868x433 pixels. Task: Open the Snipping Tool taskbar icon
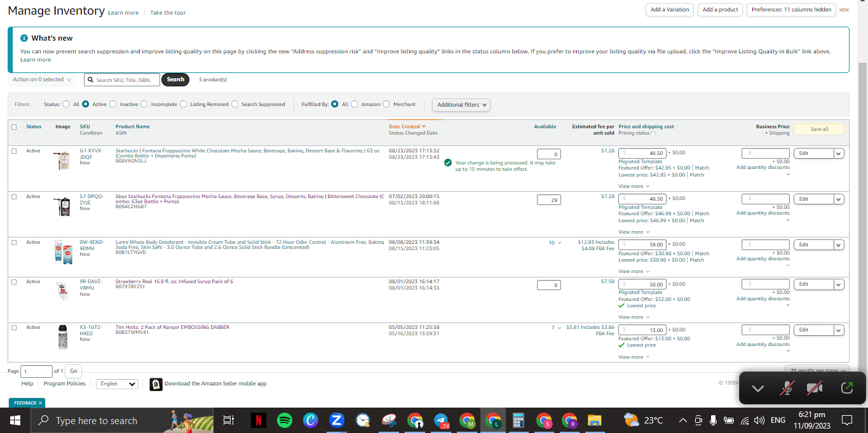pyautogui.click(x=389, y=420)
